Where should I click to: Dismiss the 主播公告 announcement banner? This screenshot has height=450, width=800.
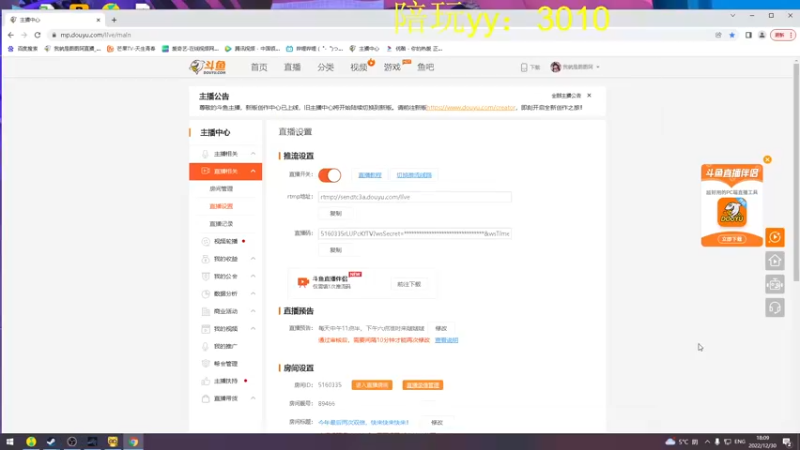pos(589,95)
